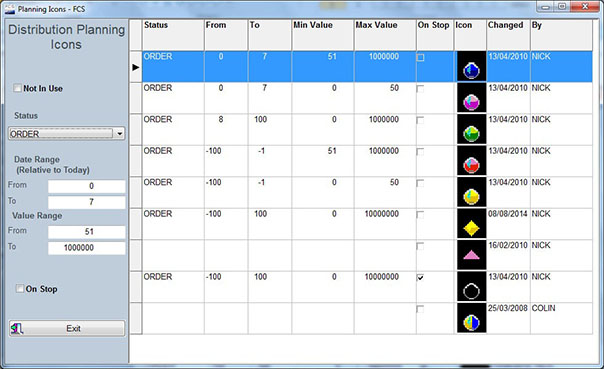Click the Planning Icons window title icon
Viewport: 604px width, 369px height.
coord(10,9)
